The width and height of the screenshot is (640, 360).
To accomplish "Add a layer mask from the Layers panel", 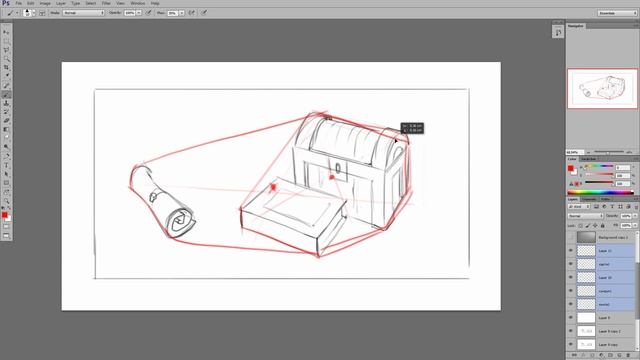I will pos(592,356).
